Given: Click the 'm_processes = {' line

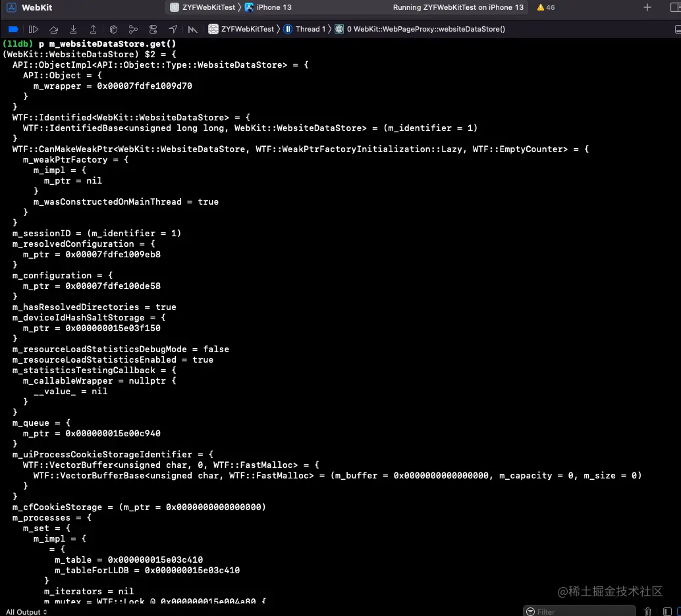Looking at the screenshot, I should (52, 518).
